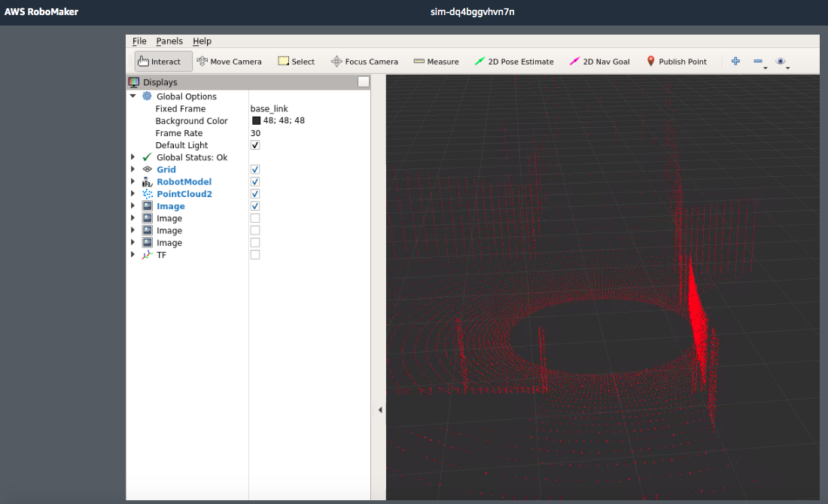Click the AWS RoboMaker title
This screenshot has height=504, width=828.
tap(41, 11)
